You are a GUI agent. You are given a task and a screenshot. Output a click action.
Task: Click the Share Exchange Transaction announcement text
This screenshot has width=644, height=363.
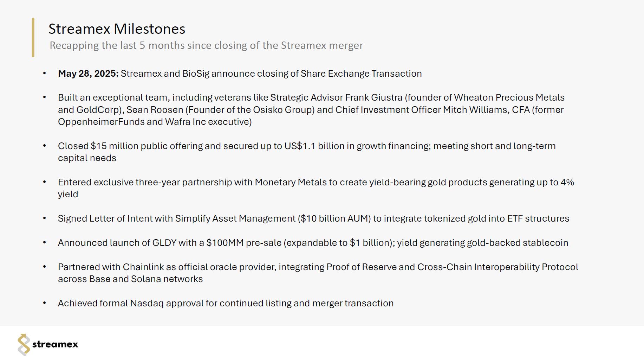pyautogui.click(x=271, y=74)
